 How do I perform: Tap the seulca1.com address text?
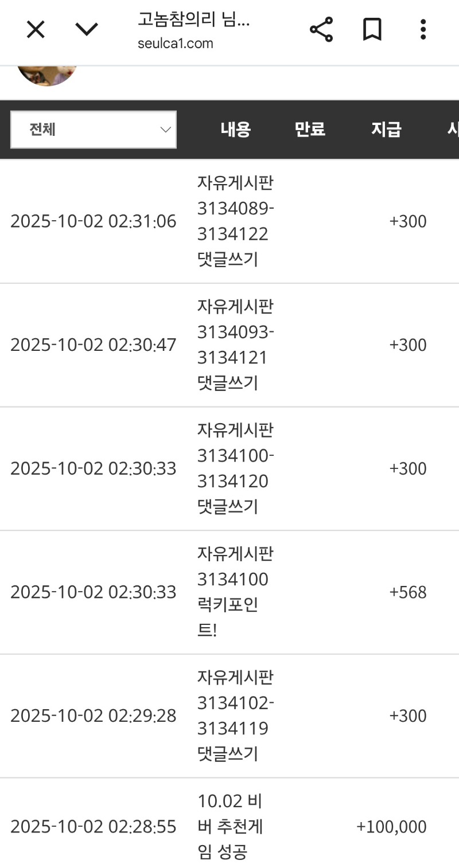(x=175, y=44)
